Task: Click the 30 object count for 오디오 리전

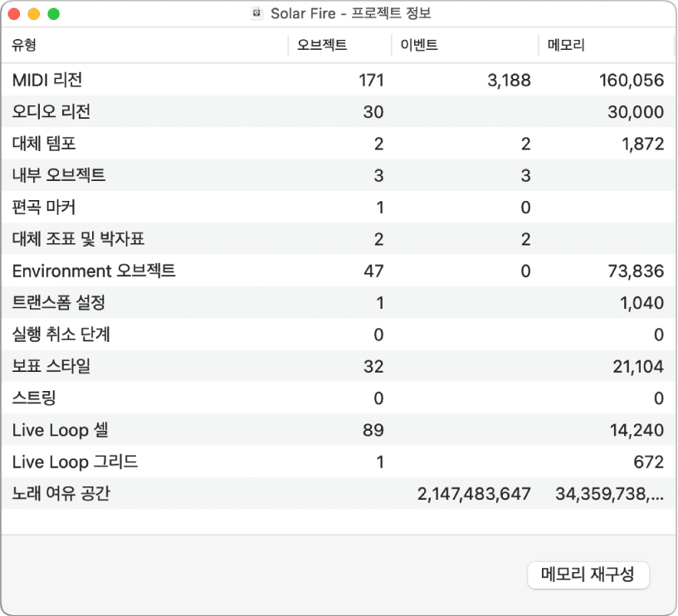Action: [x=373, y=112]
